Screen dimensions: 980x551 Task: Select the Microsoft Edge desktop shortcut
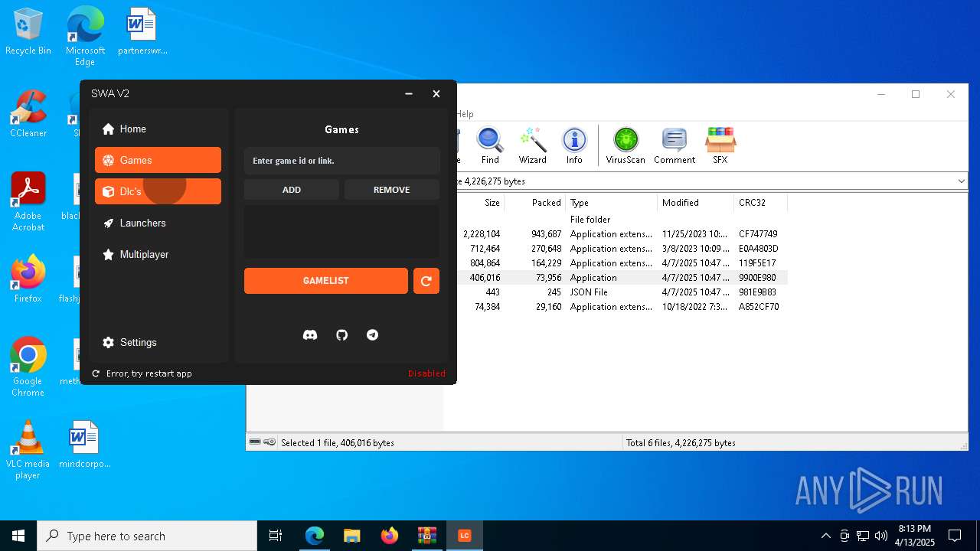coord(85,37)
